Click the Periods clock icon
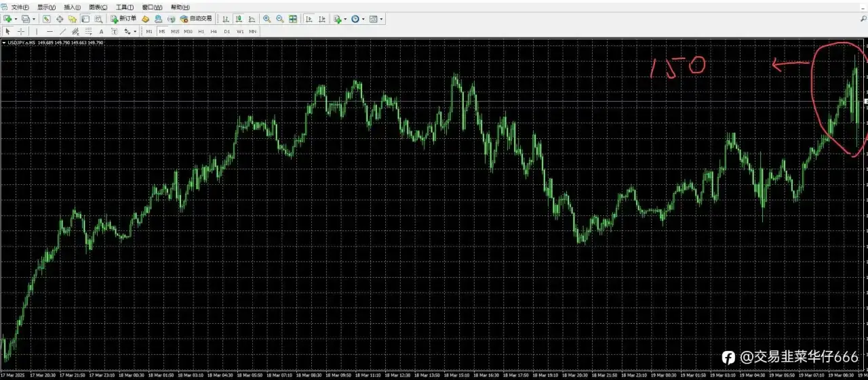This screenshot has height=380, width=868. click(x=355, y=19)
